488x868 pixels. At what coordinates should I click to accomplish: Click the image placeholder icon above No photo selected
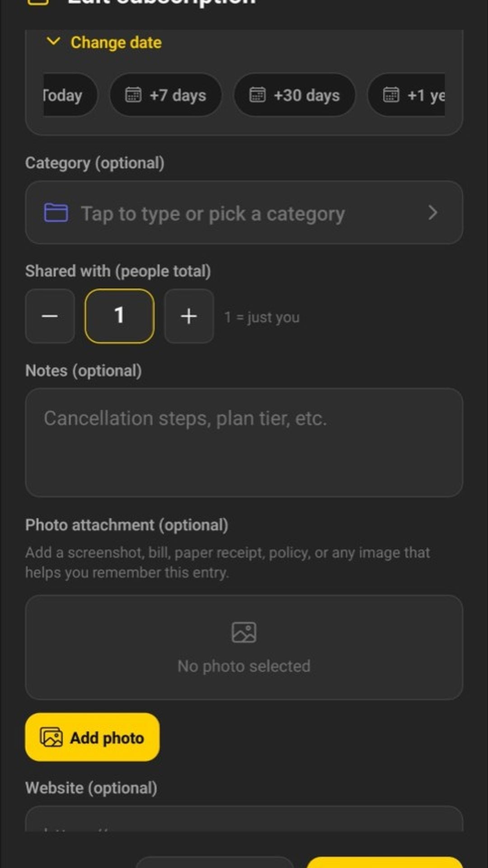(244, 632)
